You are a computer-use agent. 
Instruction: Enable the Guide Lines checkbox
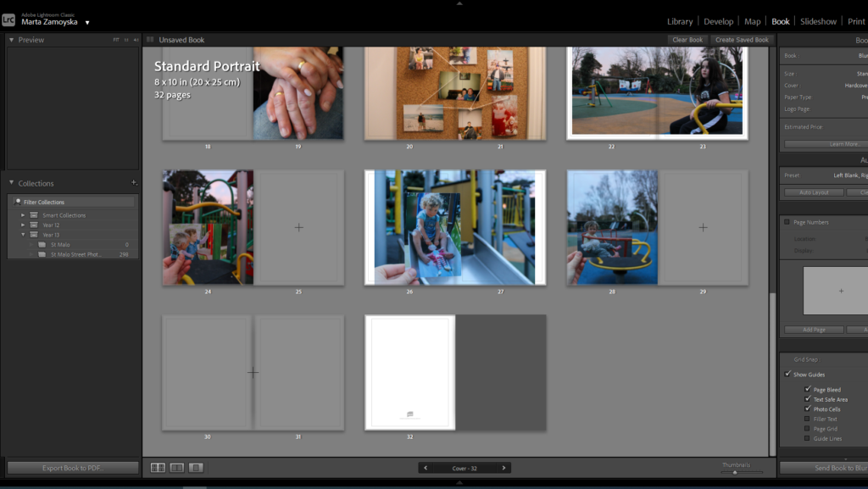[x=807, y=439]
